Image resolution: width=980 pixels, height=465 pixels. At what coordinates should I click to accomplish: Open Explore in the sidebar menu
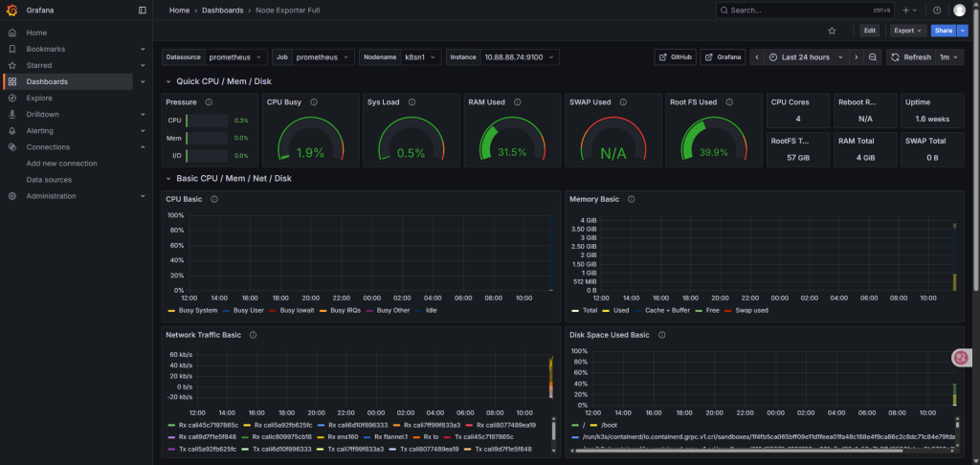pyautogui.click(x=39, y=98)
